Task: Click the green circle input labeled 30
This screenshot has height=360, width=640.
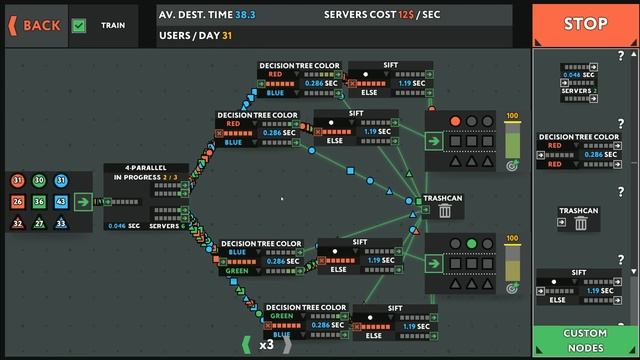Action: coord(39,180)
